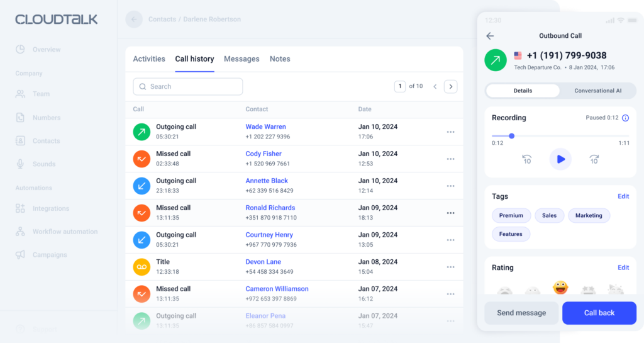Click the Call back button
Screen dimensions: 644x343
599,313
